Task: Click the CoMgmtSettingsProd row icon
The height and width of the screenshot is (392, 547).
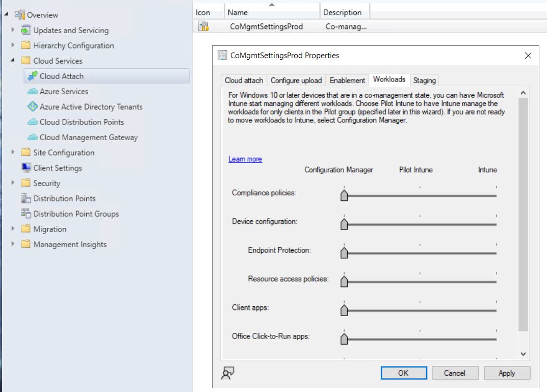Action: point(203,26)
